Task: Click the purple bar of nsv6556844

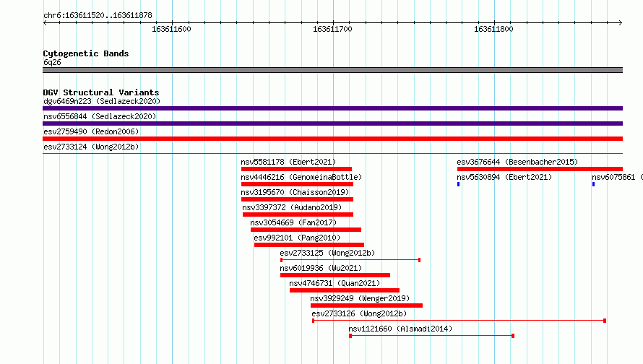Action: 332,123
